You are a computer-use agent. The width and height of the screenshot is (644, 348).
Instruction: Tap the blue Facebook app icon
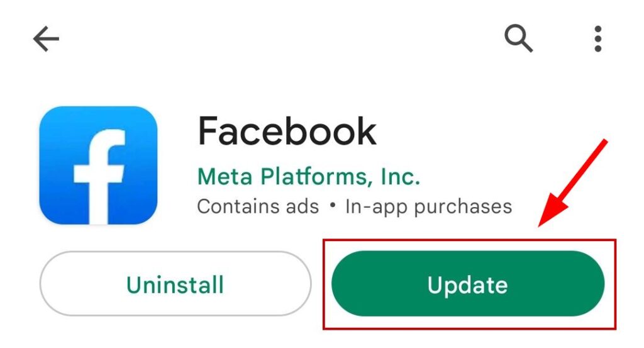(98, 165)
